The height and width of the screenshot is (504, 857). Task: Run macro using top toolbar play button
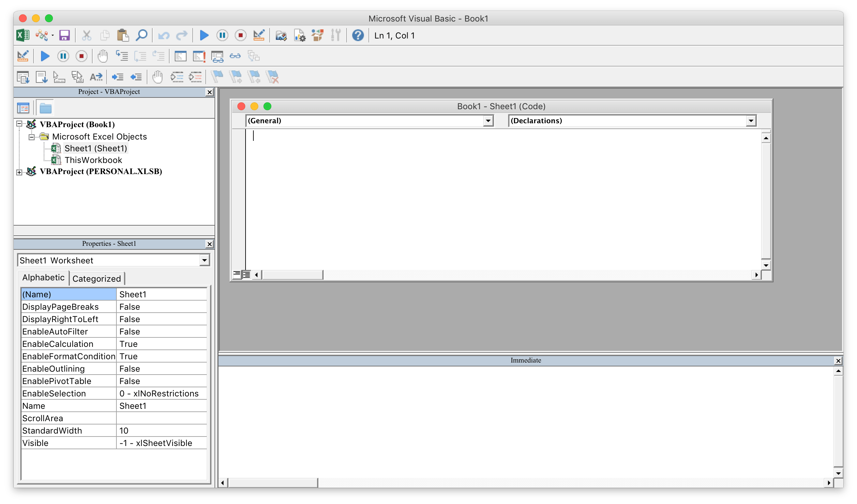pyautogui.click(x=204, y=35)
